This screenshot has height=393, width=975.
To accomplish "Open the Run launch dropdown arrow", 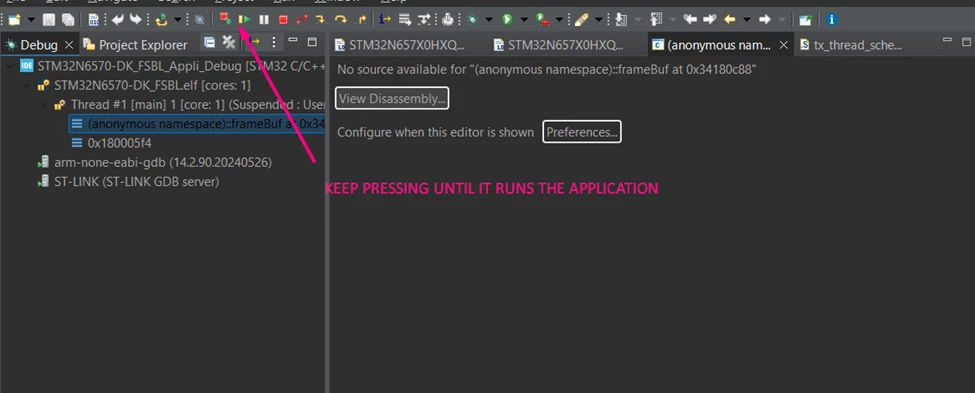I will point(524,20).
